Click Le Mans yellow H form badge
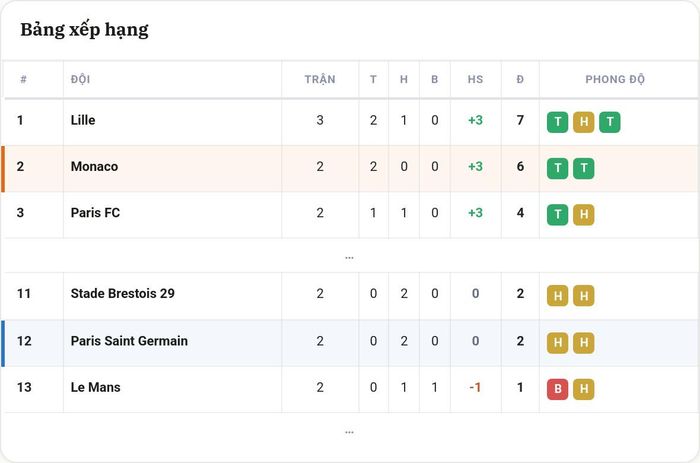The image size is (700, 463). click(583, 389)
